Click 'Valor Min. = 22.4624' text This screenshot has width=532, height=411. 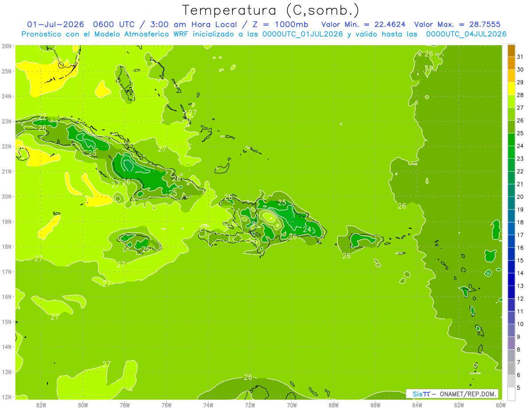coord(364,24)
